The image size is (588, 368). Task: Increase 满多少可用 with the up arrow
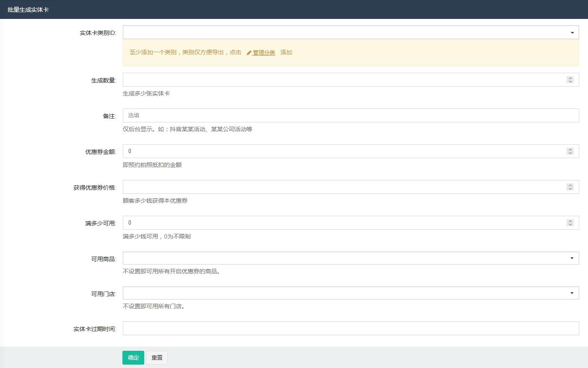pos(570,221)
